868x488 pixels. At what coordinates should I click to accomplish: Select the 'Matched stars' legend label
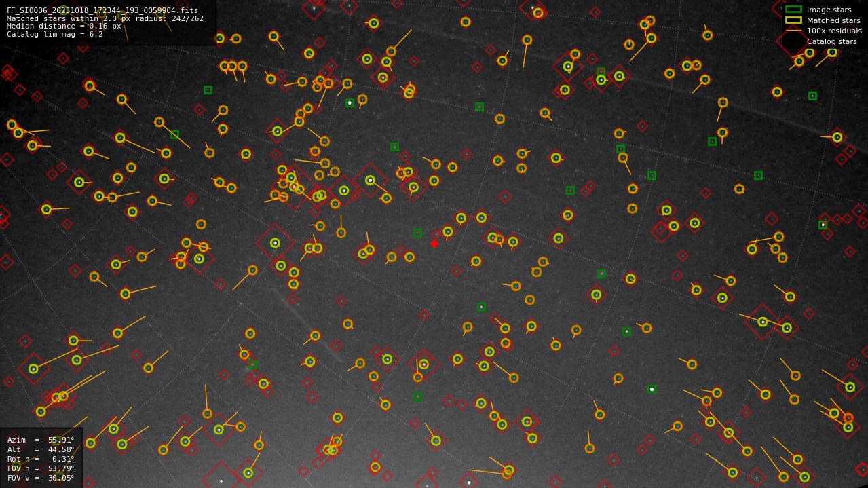(833, 20)
